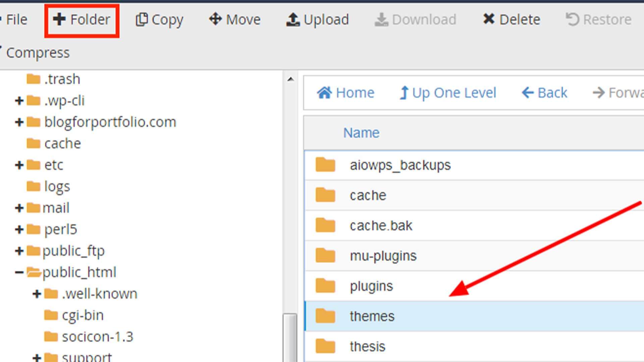Select mail folder name in tree
Screen dimensions: 644x362
coord(56,208)
